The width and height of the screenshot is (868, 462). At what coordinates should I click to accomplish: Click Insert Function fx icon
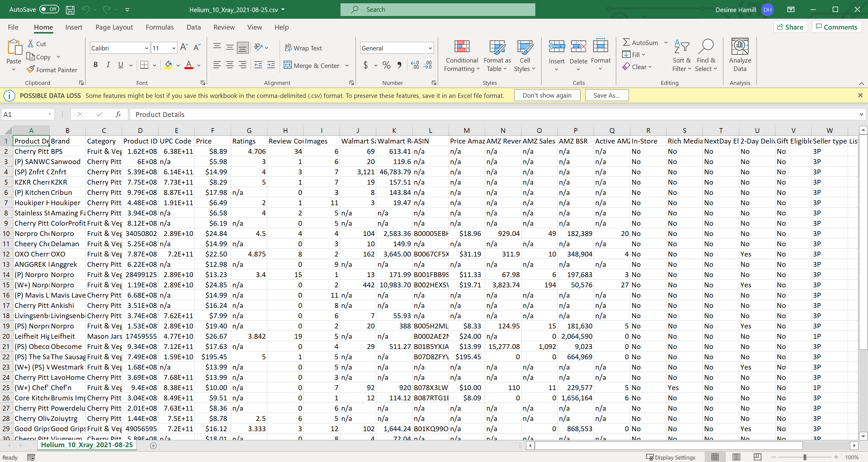click(118, 115)
